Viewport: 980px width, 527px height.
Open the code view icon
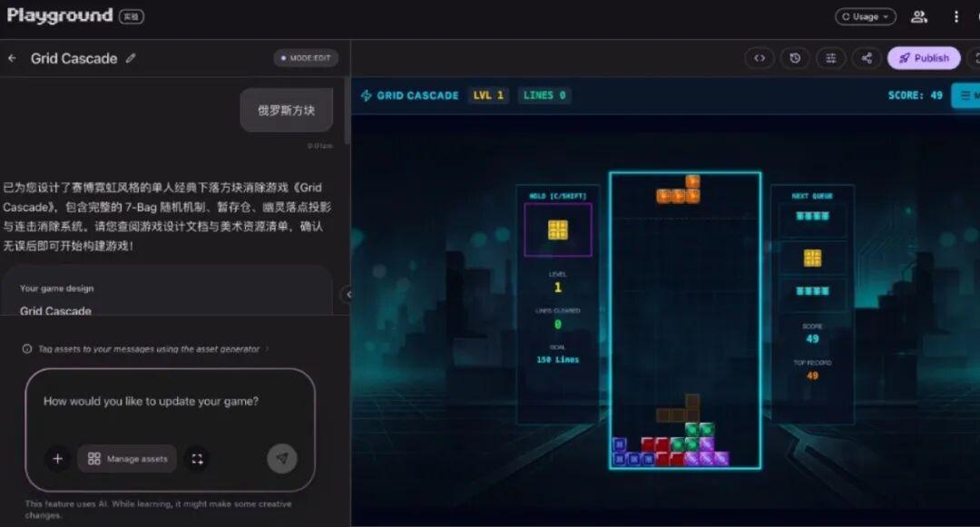tap(759, 58)
